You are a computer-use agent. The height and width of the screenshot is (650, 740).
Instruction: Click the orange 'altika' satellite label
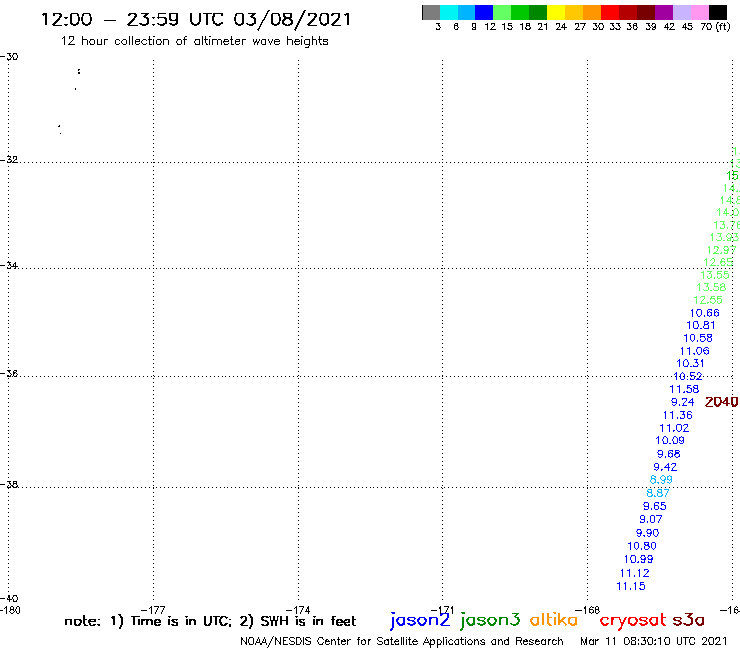pyautogui.click(x=553, y=620)
